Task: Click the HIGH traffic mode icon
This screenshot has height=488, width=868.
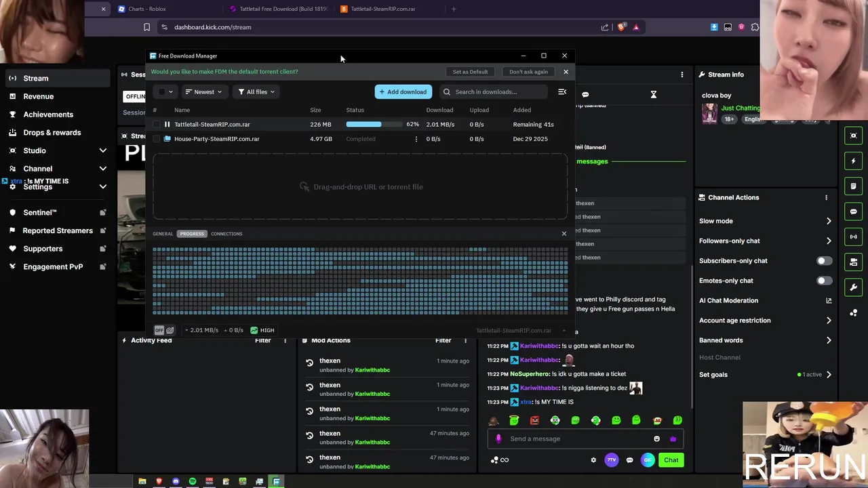Action: pos(254,331)
